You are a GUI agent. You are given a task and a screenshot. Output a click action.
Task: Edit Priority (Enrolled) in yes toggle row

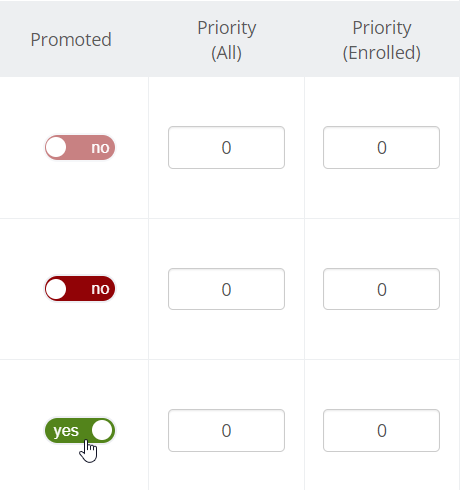coord(381,430)
